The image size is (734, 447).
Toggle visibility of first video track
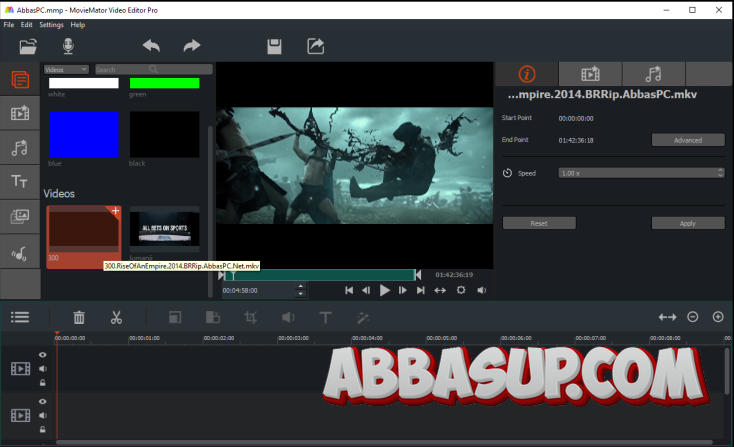[43, 355]
